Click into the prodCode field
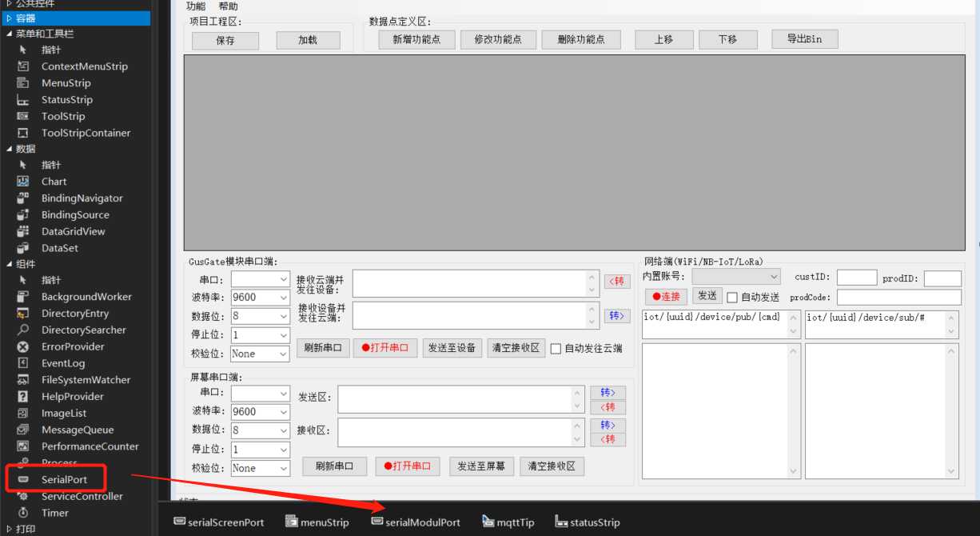Screen dimensions: 980x536 [x=899, y=297]
